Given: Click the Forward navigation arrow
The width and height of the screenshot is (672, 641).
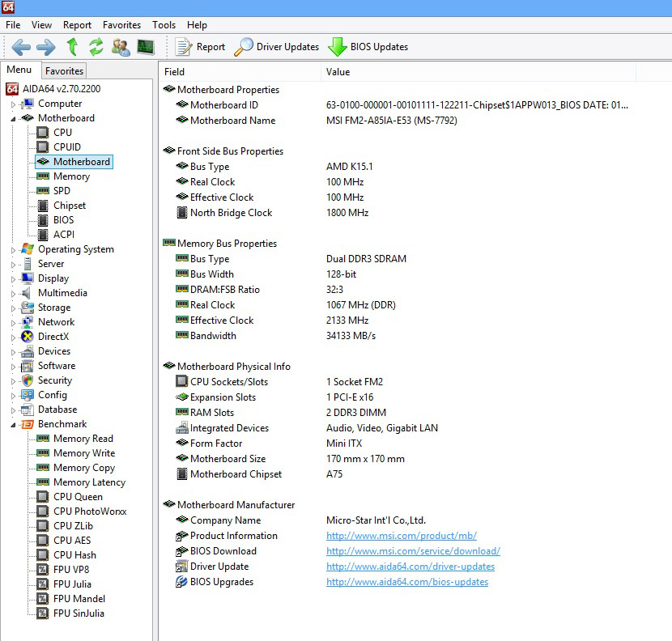Looking at the screenshot, I should point(46,47).
